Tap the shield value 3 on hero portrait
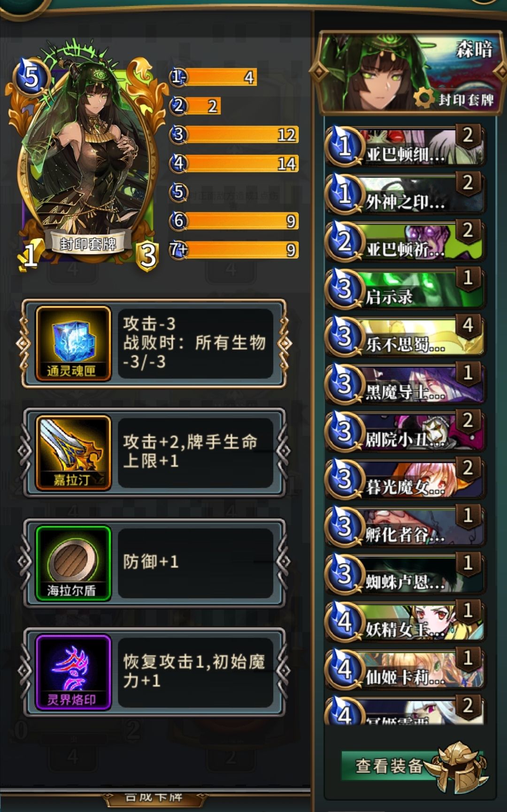 (x=148, y=255)
